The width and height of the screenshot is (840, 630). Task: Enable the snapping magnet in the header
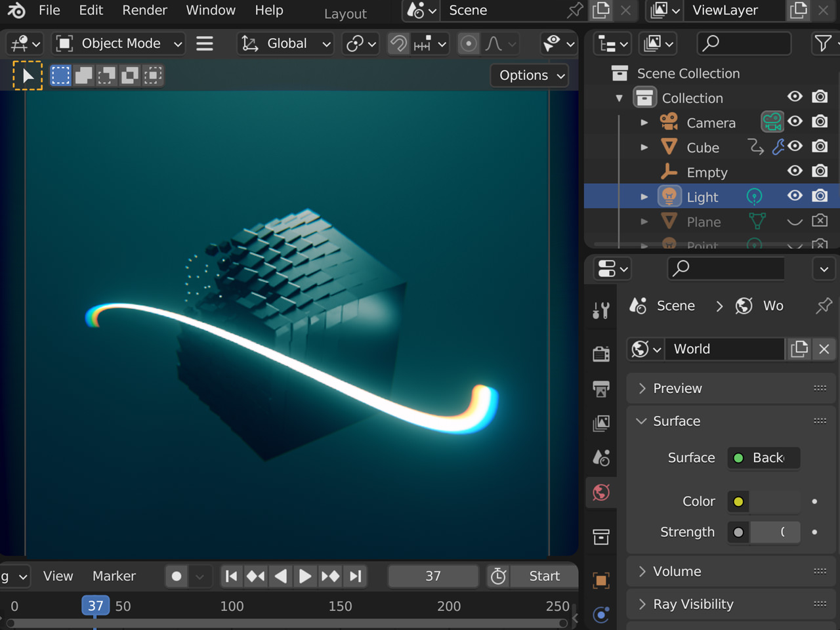click(x=398, y=43)
